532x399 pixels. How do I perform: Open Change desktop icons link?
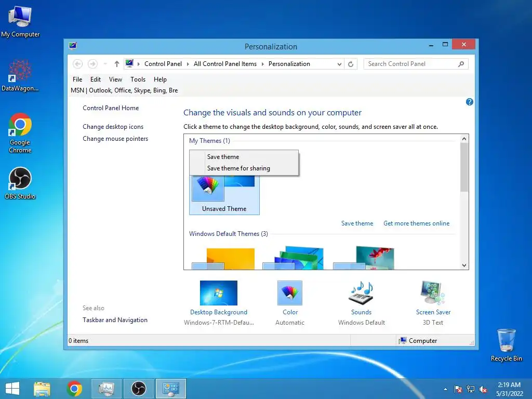[x=113, y=127]
